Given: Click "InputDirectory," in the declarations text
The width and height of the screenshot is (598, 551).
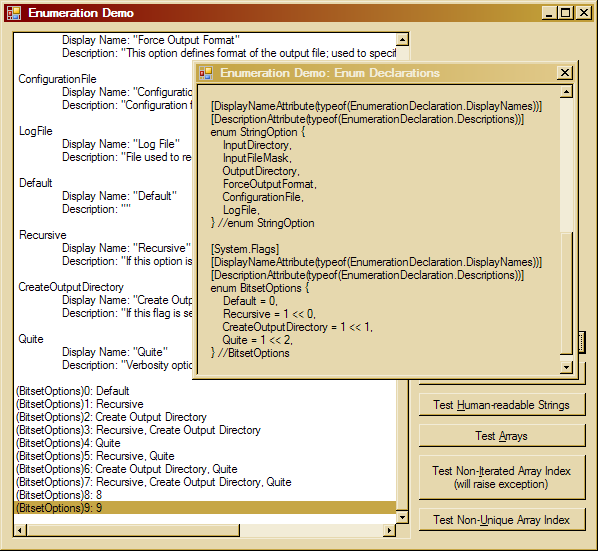Looking at the screenshot, I should [257, 145].
